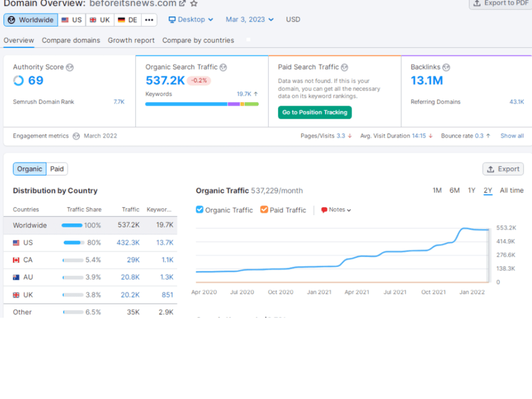
Task: Click the Desktop monitor icon
Action: click(x=172, y=20)
